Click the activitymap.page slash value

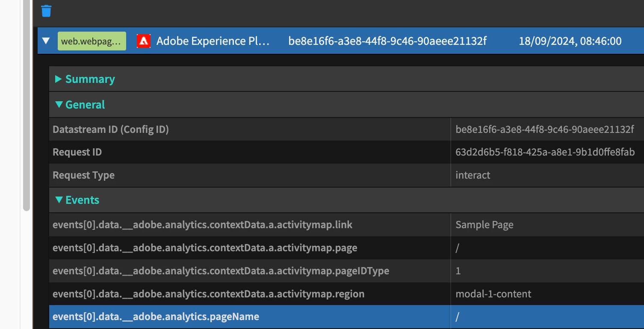click(458, 248)
